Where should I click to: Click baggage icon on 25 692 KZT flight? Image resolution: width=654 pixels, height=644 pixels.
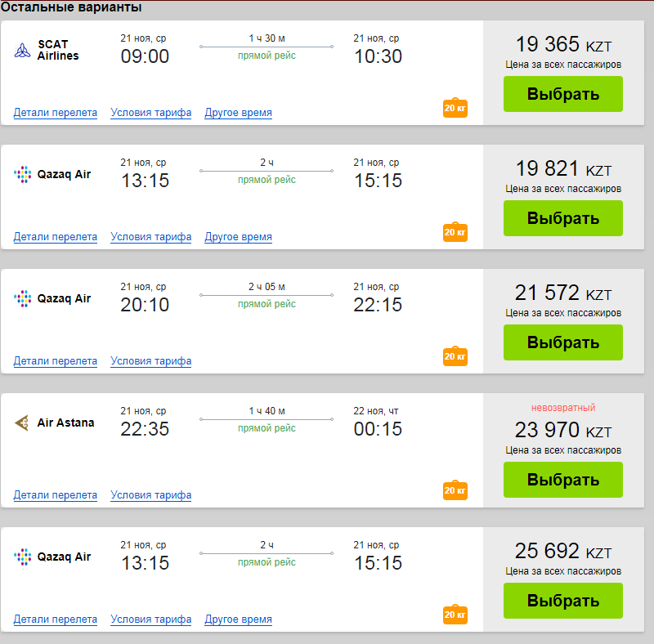click(455, 614)
